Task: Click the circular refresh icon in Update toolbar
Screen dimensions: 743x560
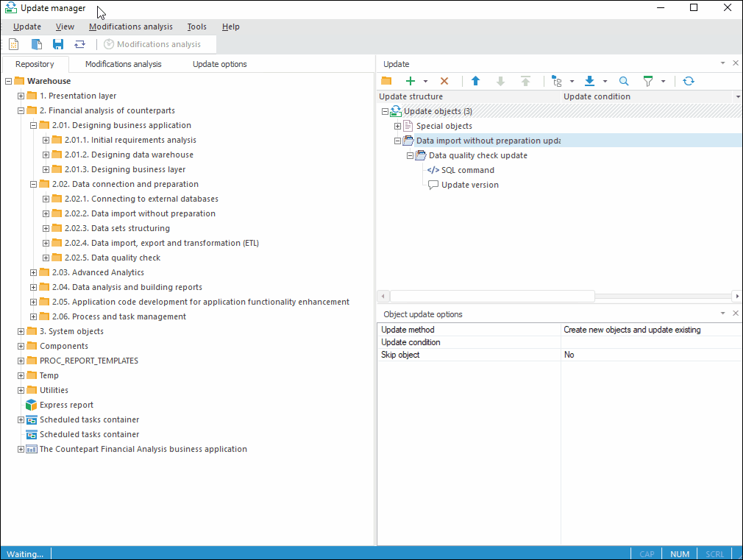Action: (x=688, y=81)
